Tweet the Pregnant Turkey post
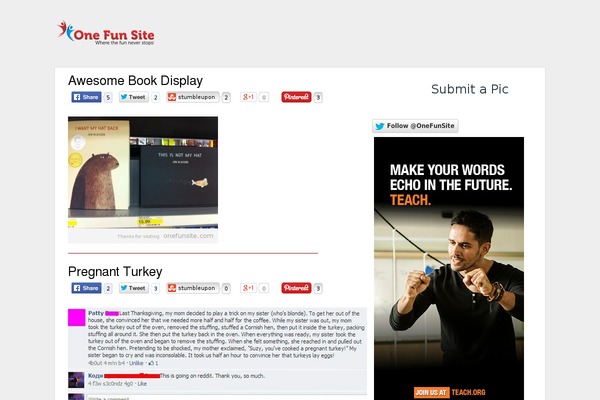The height and width of the screenshot is (400, 600). coord(134,288)
